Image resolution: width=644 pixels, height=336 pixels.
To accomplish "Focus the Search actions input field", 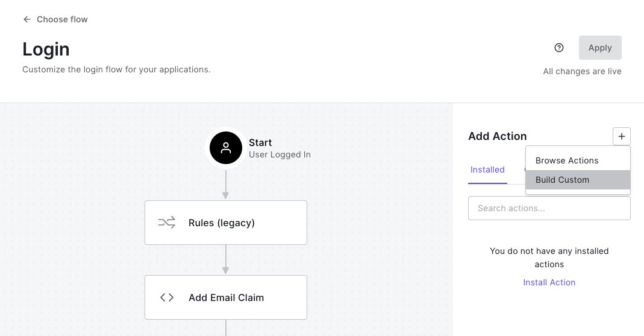I will tap(549, 208).
